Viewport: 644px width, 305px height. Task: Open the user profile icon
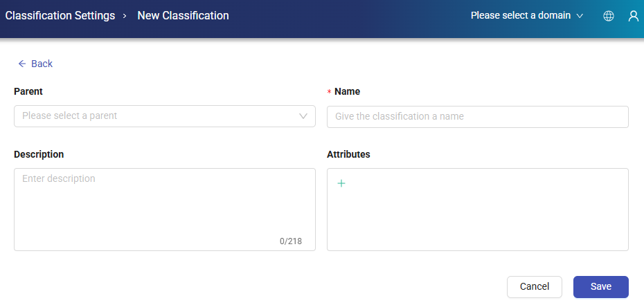point(633,16)
